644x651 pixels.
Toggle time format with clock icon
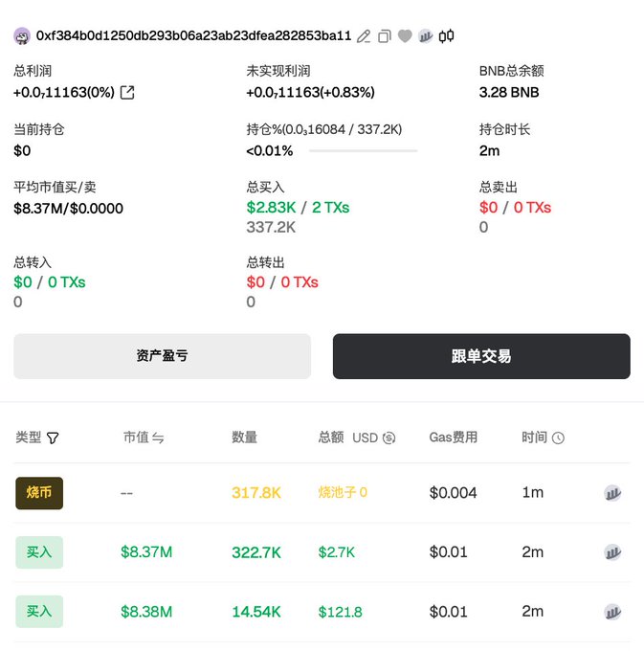(558, 438)
